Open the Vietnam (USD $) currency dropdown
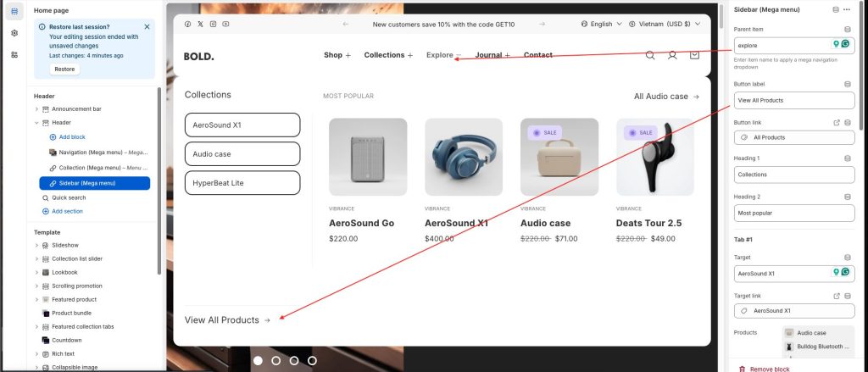 point(667,24)
